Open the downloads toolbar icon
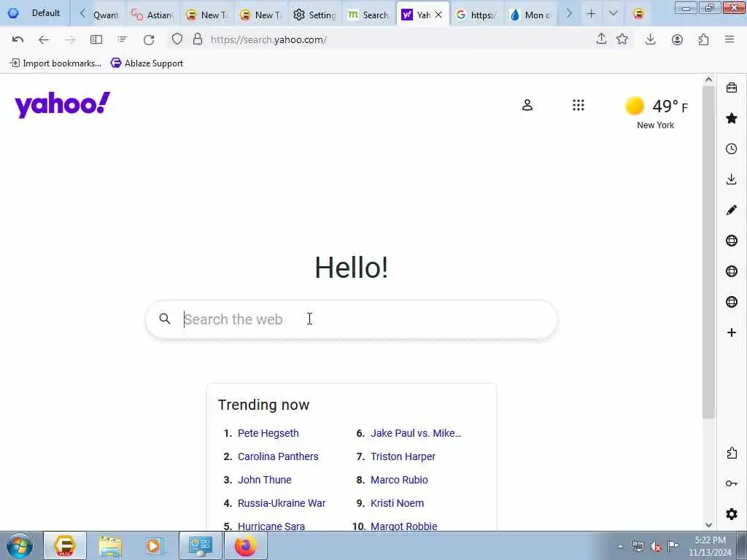Image resolution: width=747 pixels, height=560 pixels. (x=650, y=39)
